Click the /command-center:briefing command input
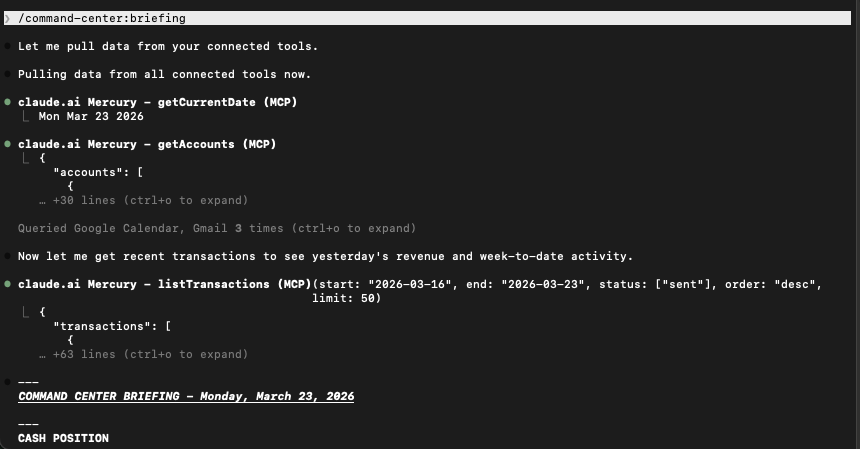 [102, 18]
